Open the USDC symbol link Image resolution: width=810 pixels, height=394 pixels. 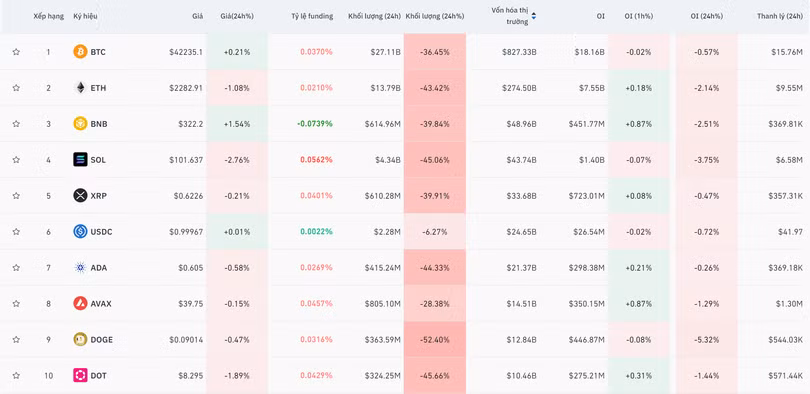(x=101, y=232)
